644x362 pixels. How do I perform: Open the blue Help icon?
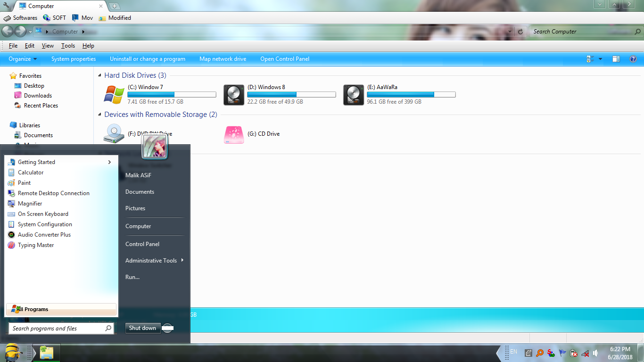click(633, 59)
